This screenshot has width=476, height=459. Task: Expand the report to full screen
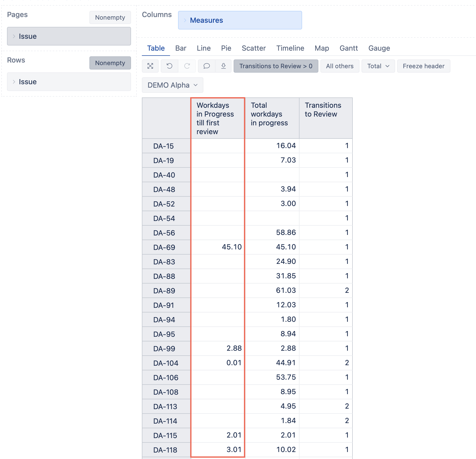click(150, 66)
